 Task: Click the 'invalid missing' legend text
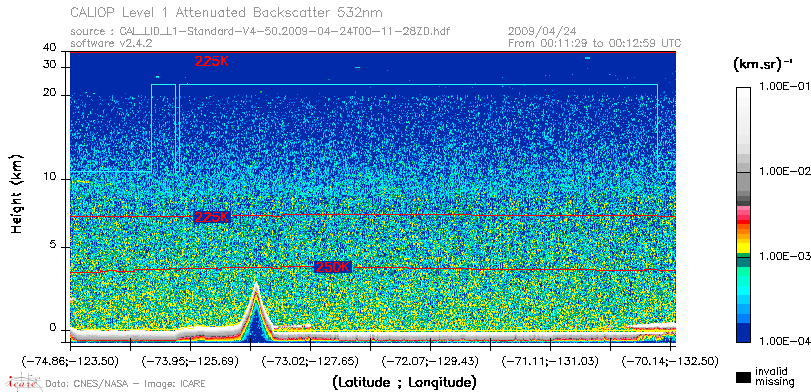774,377
